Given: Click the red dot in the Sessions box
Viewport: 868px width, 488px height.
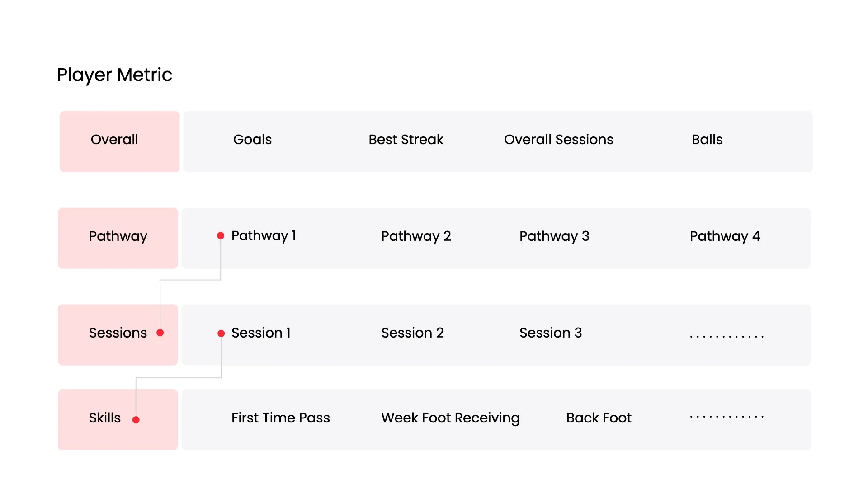Looking at the screenshot, I should pos(160,333).
